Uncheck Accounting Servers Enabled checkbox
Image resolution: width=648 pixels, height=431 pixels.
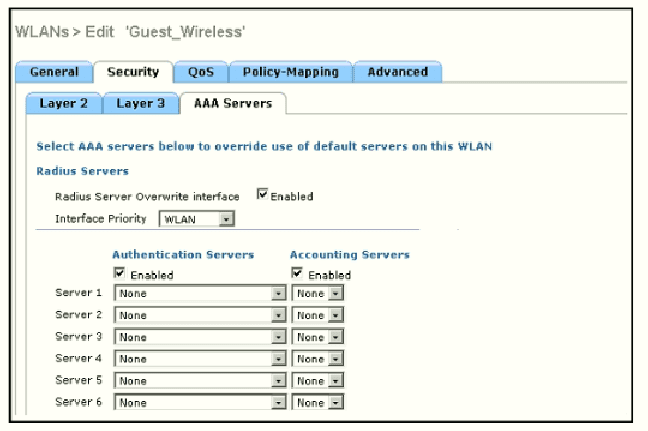click(298, 273)
